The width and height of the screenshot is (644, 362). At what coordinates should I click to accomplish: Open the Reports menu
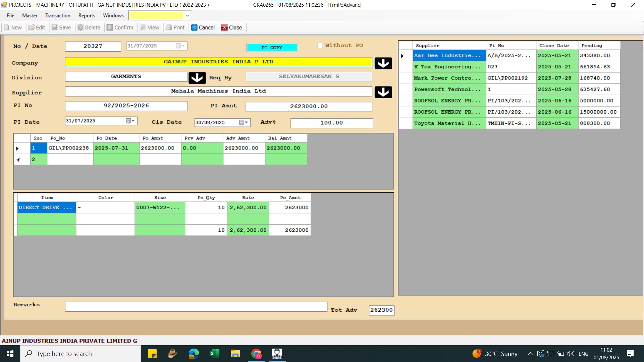tap(87, 15)
